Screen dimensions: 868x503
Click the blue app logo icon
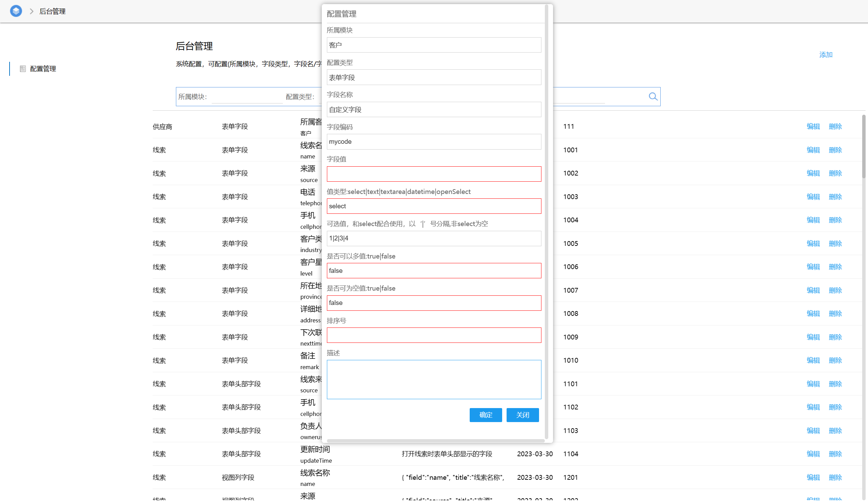pos(16,11)
